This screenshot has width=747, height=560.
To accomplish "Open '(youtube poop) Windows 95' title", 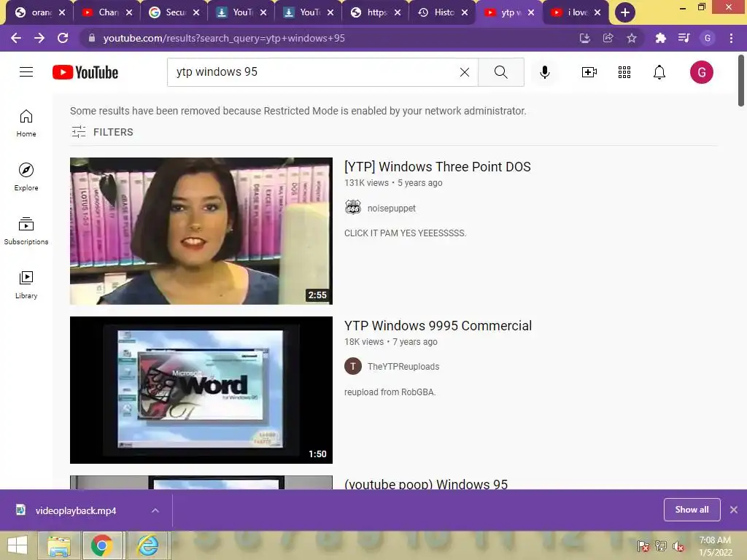I will coord(426,484).
